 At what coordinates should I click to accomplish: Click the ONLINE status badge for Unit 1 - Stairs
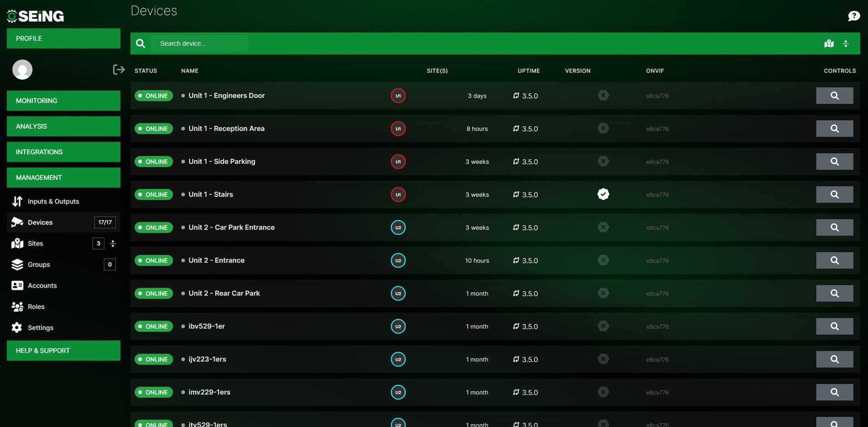pyautogui.click(x=154, y=195)
